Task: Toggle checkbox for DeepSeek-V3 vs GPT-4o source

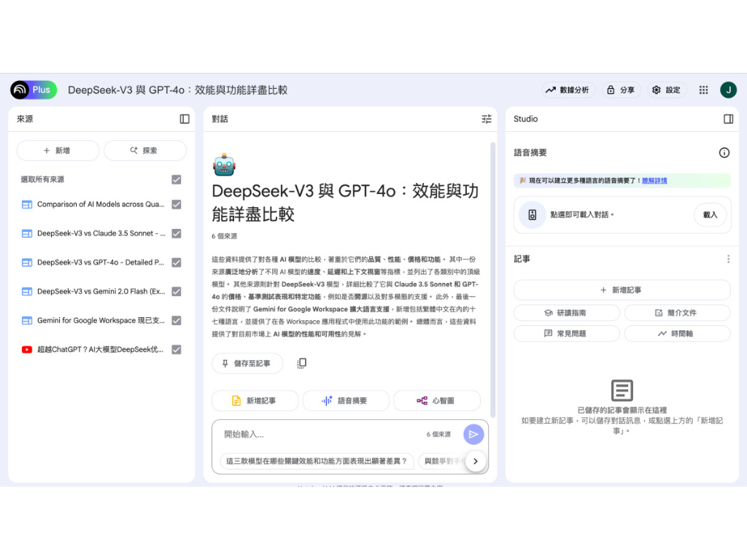Action: click(177, 262)
